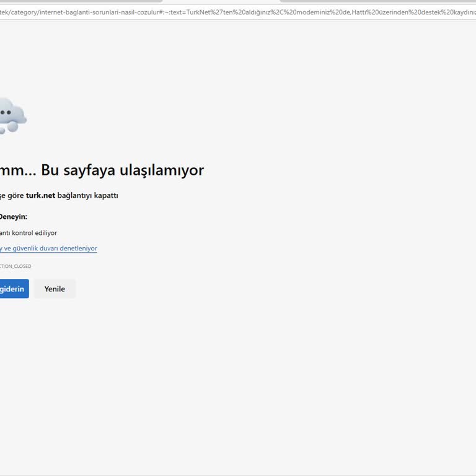Click the Yenile refresh button
This screenshot has width=476, height=476.
(55, 289)
